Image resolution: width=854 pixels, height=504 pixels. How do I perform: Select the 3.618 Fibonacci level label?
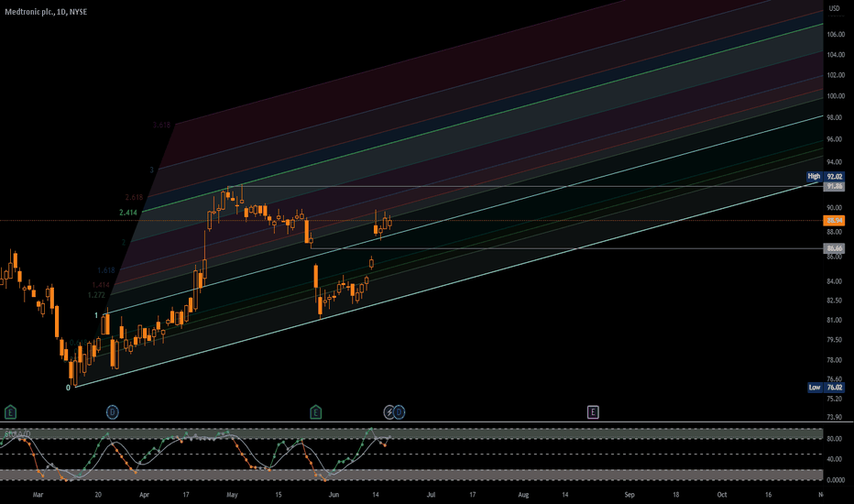tap(161, 125)
